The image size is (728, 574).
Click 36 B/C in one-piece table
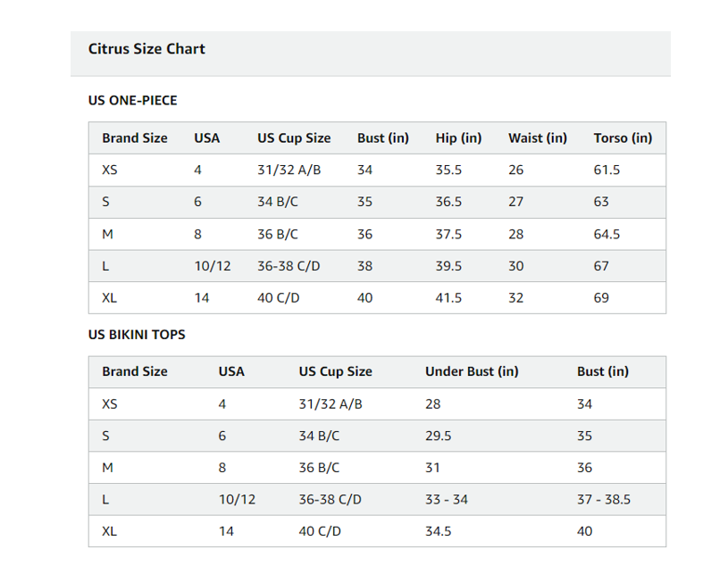pyautogui.click(x=278, y=234)
